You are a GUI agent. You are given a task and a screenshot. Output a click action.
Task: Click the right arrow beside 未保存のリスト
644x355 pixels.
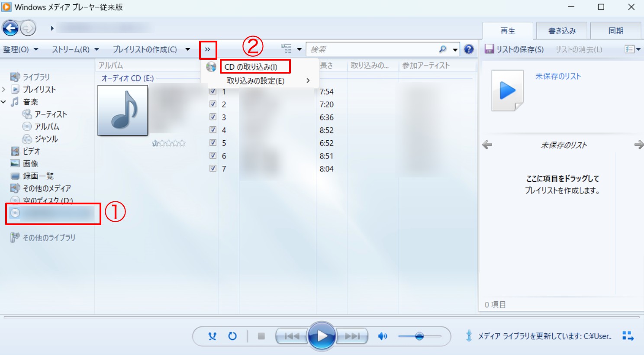[638, 145]
